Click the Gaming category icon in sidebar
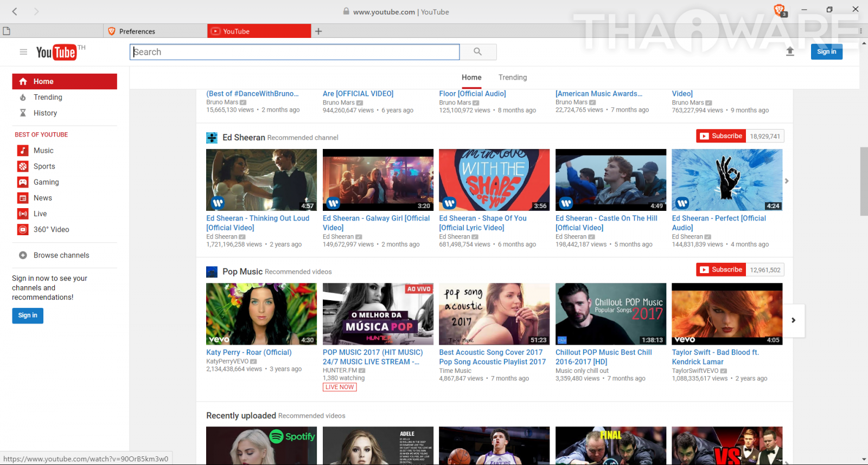The width and height of the screenshot is (868, 465). coord(23,182)
